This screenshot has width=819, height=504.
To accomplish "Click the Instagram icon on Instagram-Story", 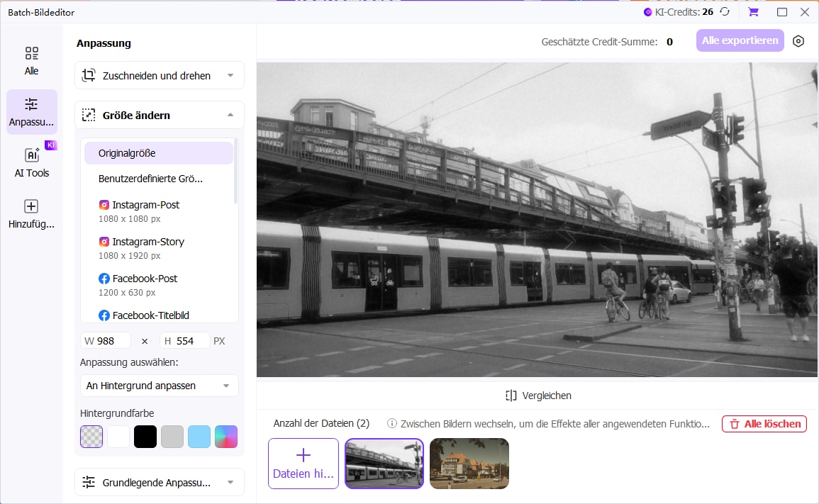I will [104, 242].
